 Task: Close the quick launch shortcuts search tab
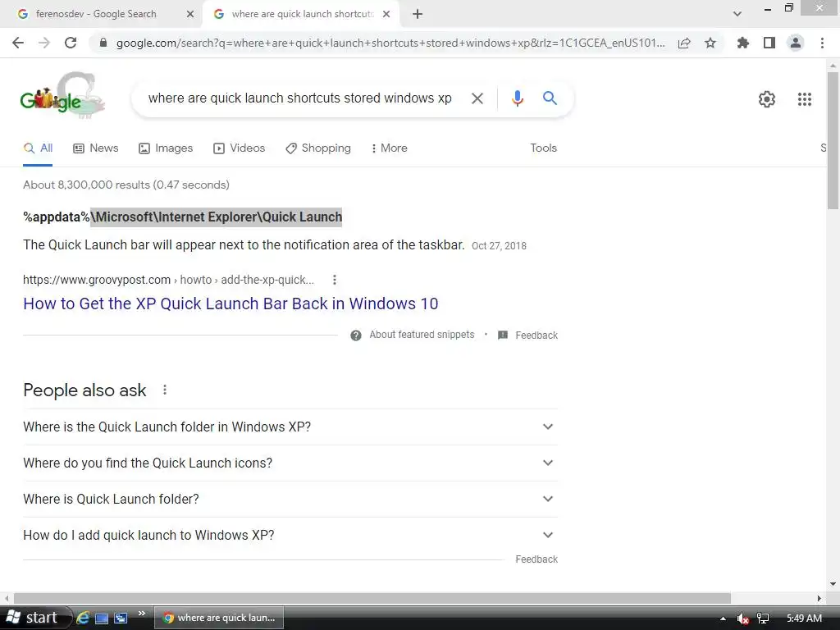(386, 15)
